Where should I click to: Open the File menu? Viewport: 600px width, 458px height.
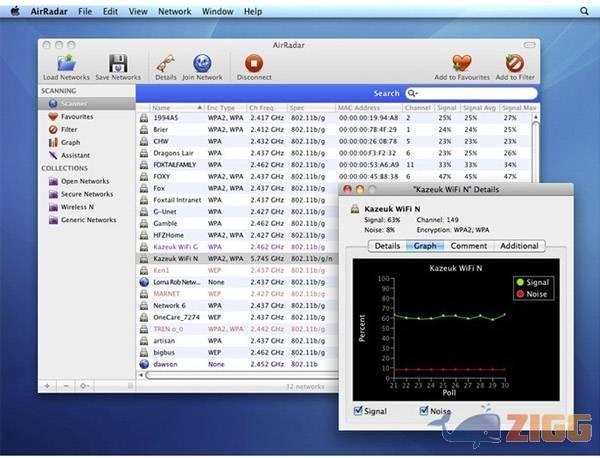(x=85, y=11)
